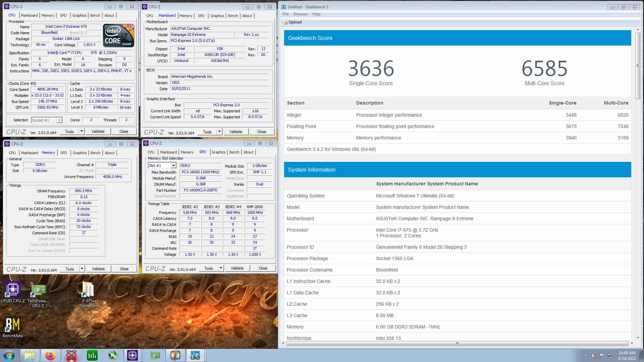Click Close in CPU-Z Memory window
This screenshot has height=362, width=644.
124,269
